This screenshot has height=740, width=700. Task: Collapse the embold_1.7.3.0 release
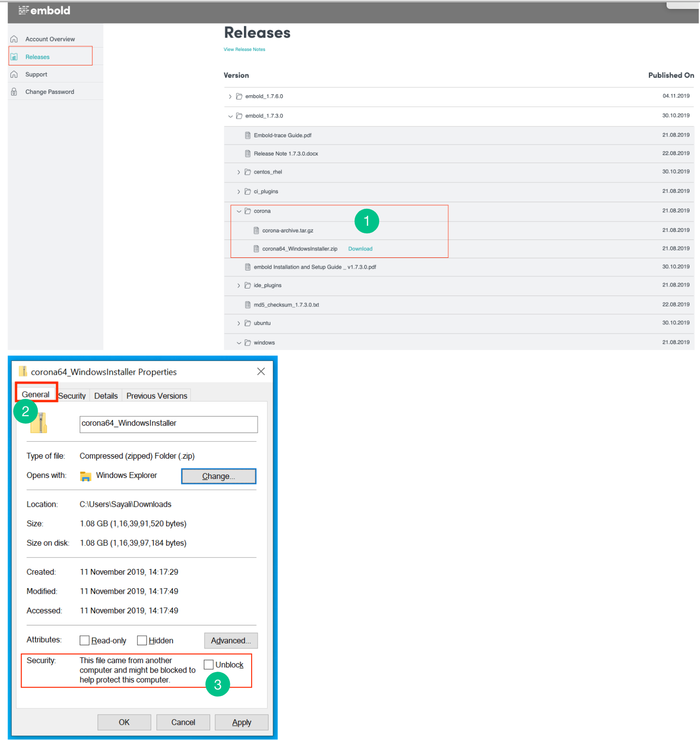click(230, 116)
